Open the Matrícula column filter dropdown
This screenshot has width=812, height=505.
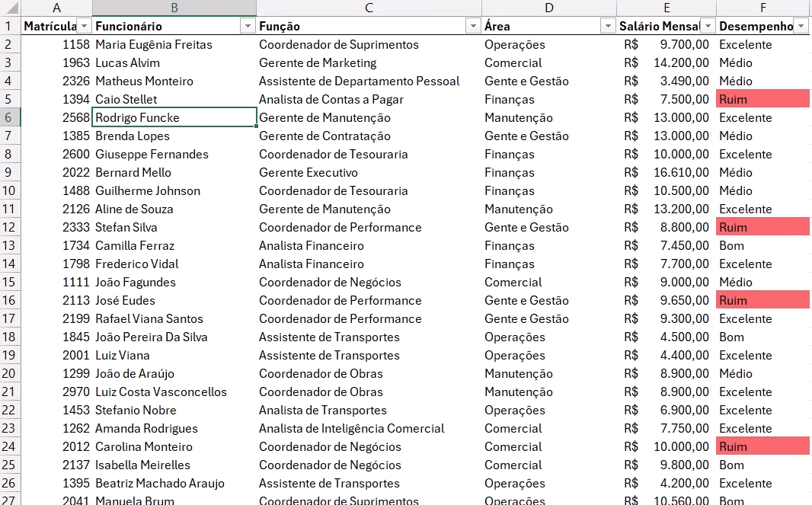(x=85, y=27)
